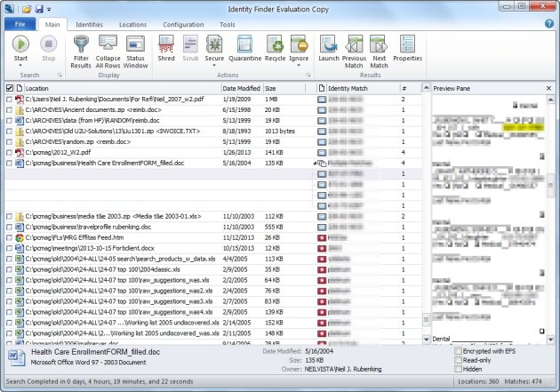Click zip icon of Ancient documents.zip row
The width and height of the screenshot is (560, 392).
[20, 110]
